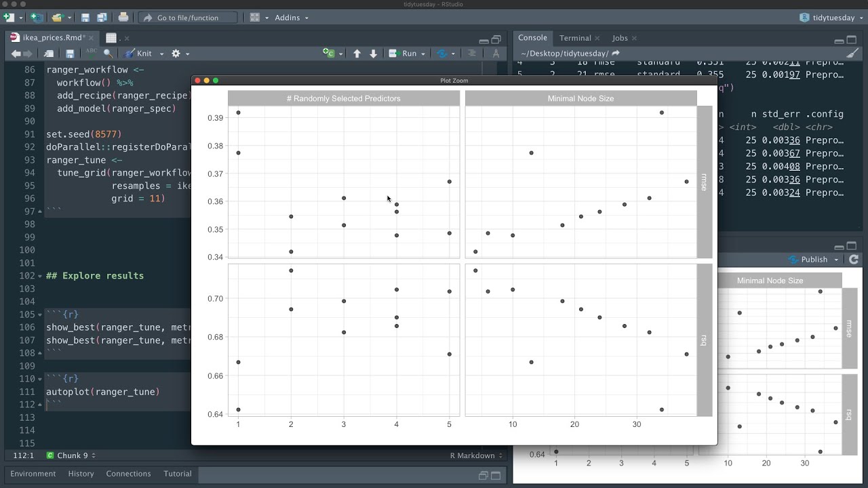Screen dimensions: 868x488
Task: Jump to previous chunk (up arrow)
Action: point(357,54)
